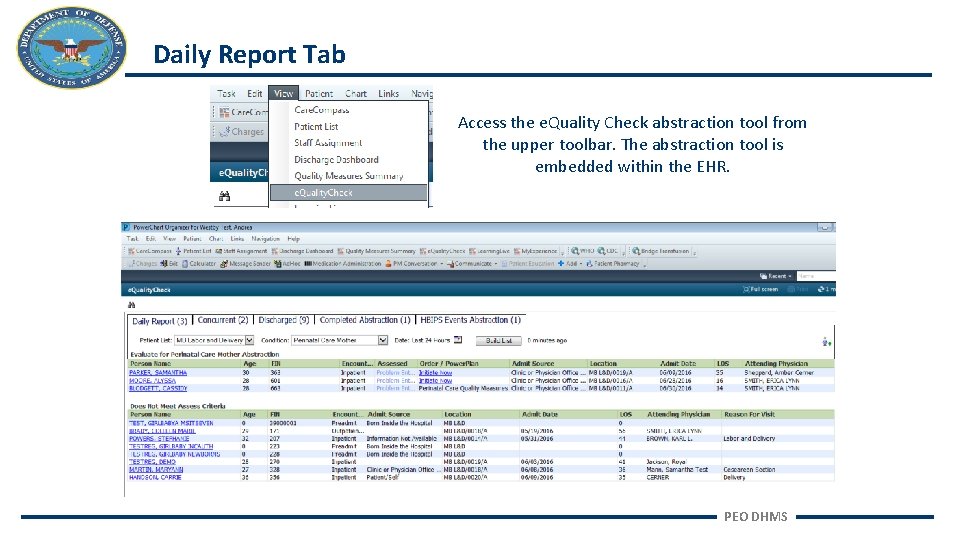The width and height of the screenshot is (960, 540).
Task: Click person icon at right of filter row
Action: 827,342
